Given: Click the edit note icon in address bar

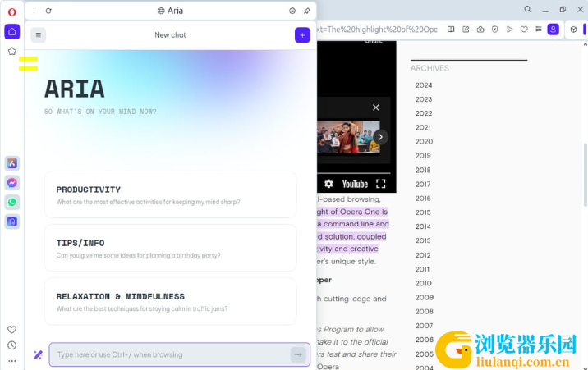Looking at the screenshot, I should coord(466,30).
